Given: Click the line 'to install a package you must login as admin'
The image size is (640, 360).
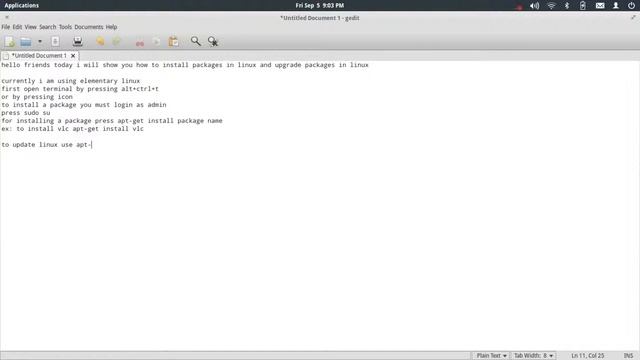Looking at the screenshot, I should click(84, 104).
